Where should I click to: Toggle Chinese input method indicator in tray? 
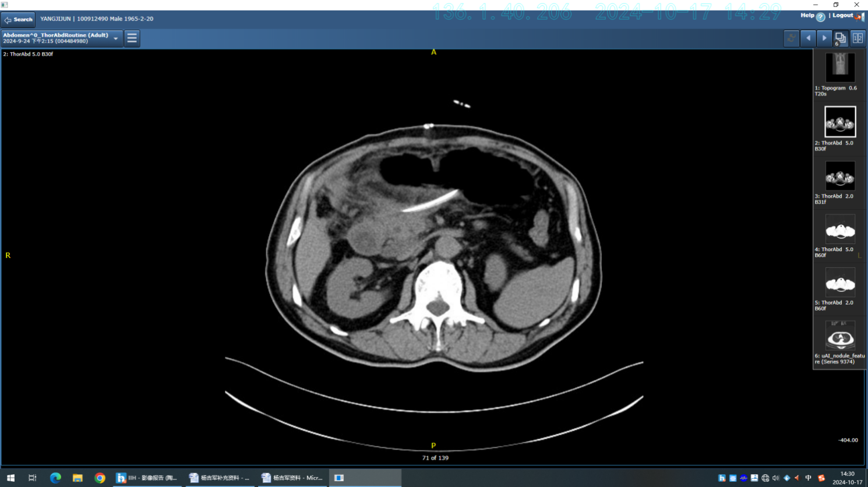[x=808, y=478]
